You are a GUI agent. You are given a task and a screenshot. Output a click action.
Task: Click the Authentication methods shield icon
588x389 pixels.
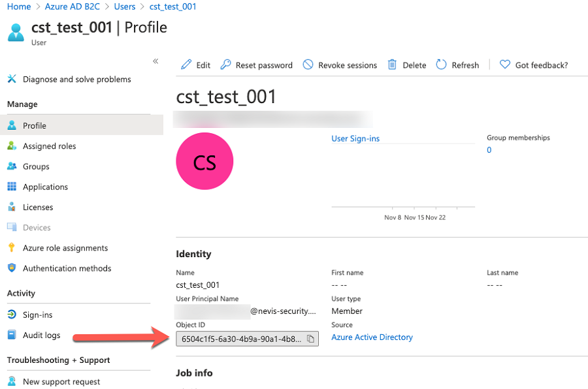click(x=12, y=268)
